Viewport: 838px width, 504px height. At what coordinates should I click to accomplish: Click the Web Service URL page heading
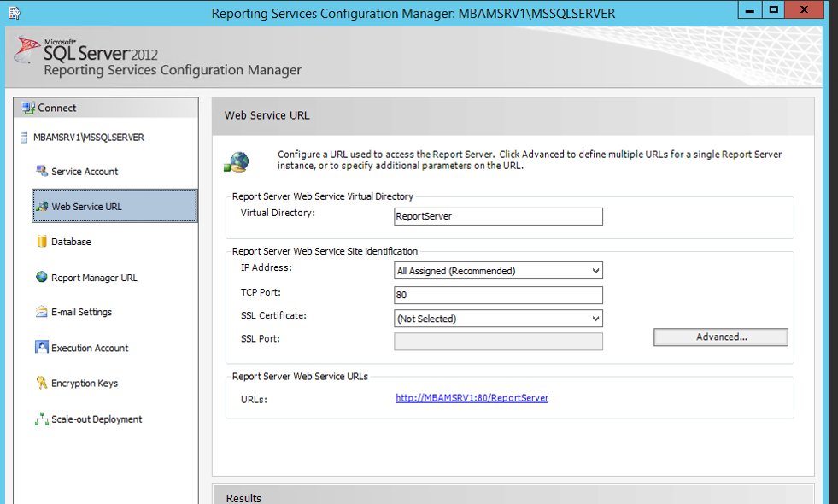267,115
